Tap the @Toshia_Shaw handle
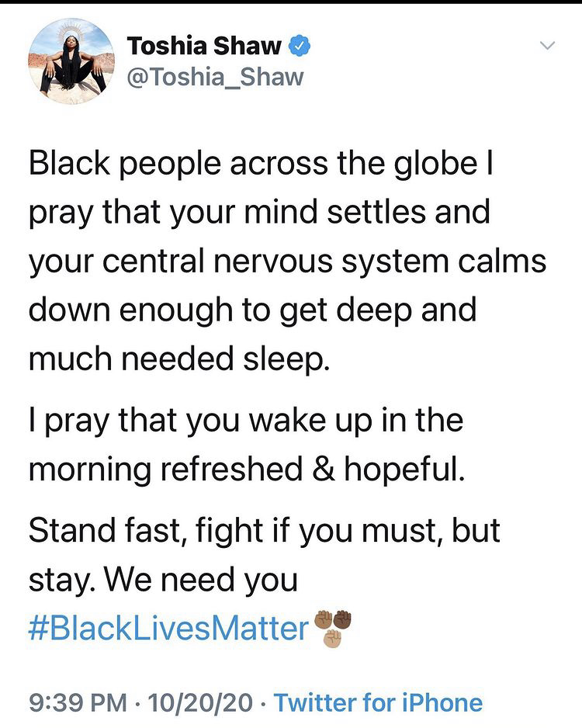582x728 pixels. (x=215, y=77)
